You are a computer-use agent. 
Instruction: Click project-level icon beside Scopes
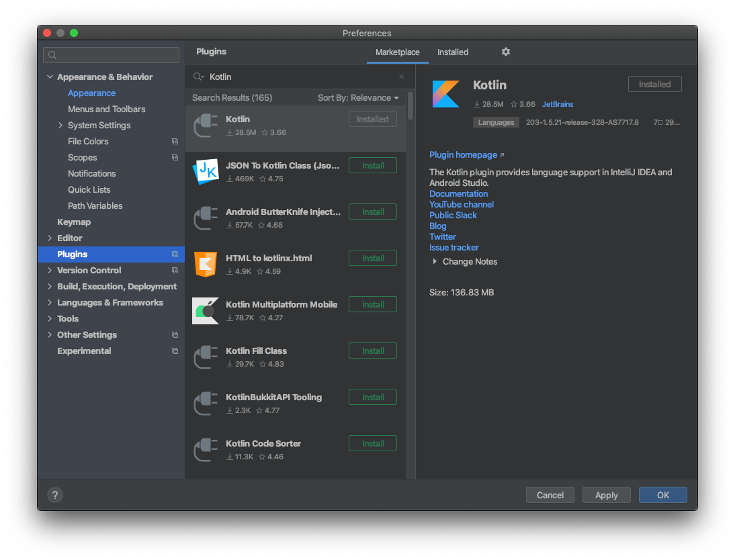(x=175, y=157)
